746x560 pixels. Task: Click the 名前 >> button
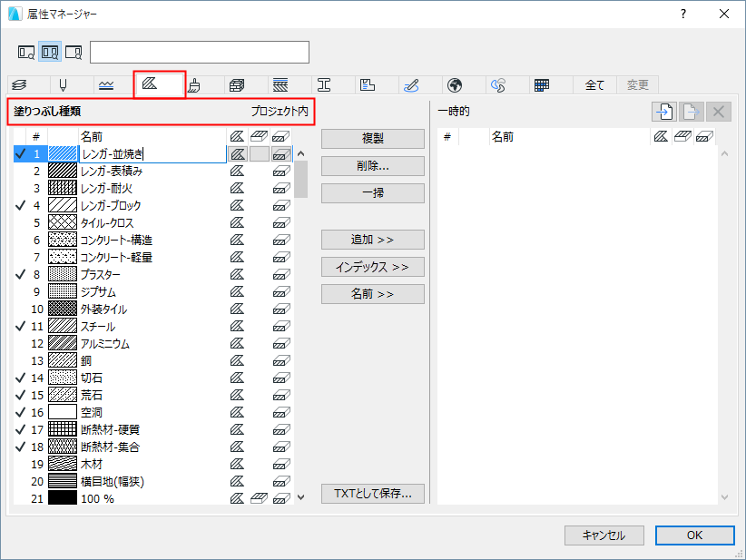coord(372,294)
